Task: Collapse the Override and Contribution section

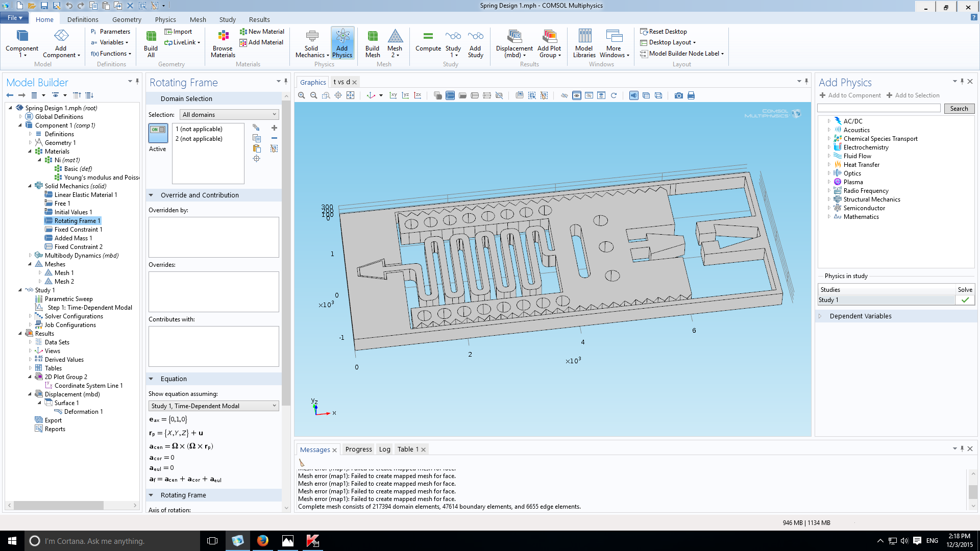Action: pos(151,195)
